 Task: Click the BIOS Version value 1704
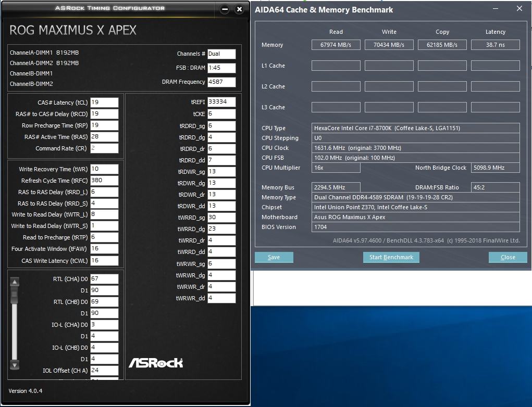[x=416, y=227]
